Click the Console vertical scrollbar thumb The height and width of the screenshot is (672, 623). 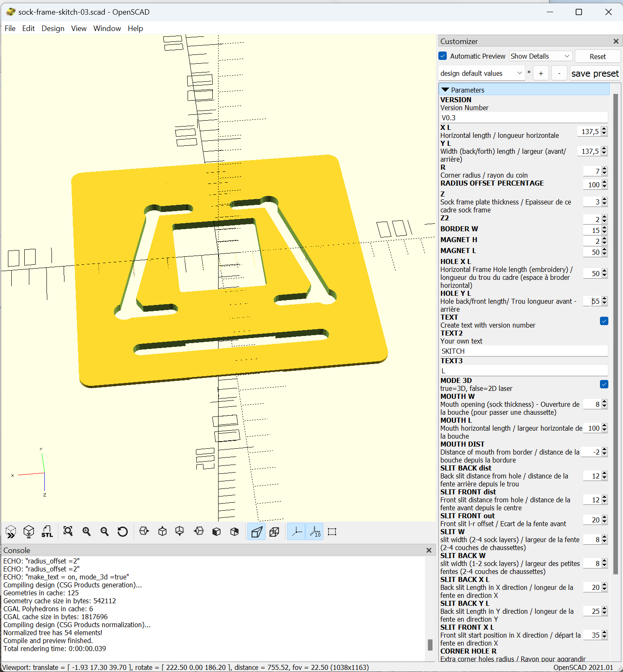click(x=430, y=645)
